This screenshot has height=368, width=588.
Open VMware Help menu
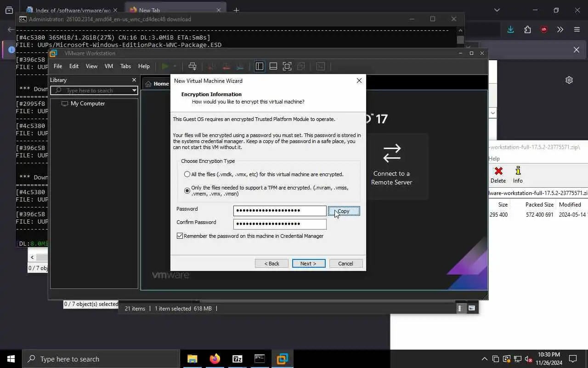[144, 66]
